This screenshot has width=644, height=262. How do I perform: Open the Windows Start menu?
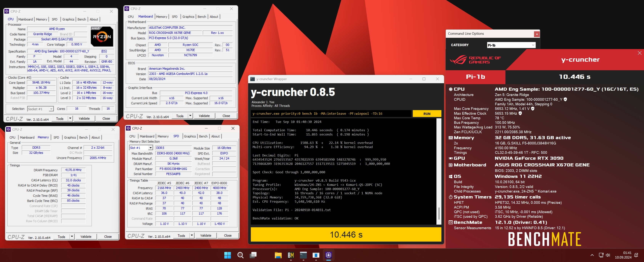coord(228,255)
